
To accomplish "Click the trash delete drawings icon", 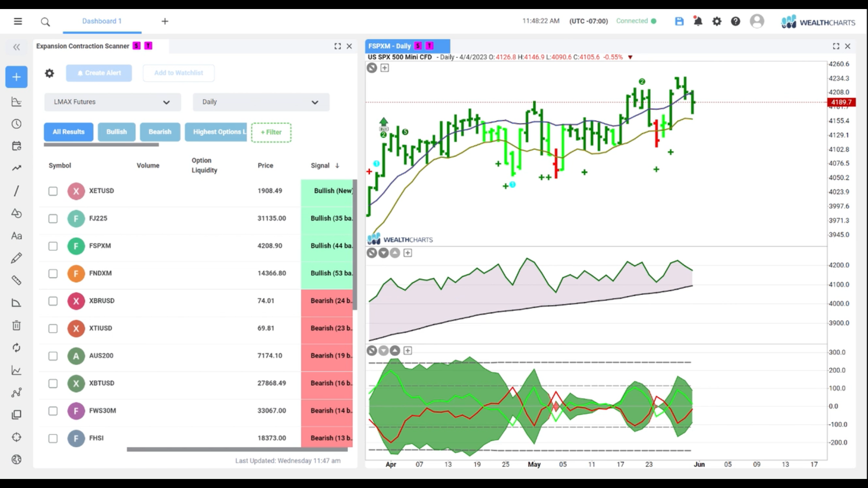I will [x=16, y=325].
